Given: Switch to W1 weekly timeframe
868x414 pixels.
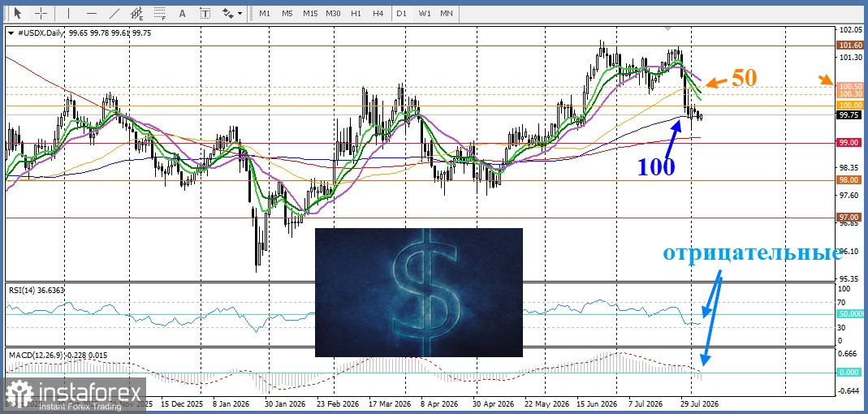Looking at the screenshot, I should tap(425, 13).
